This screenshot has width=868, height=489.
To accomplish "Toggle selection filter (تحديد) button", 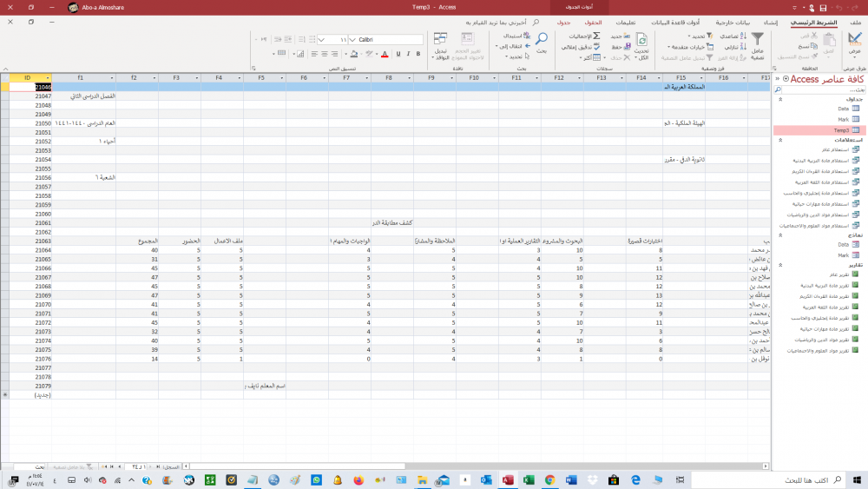I will click(x=700, y=36).
